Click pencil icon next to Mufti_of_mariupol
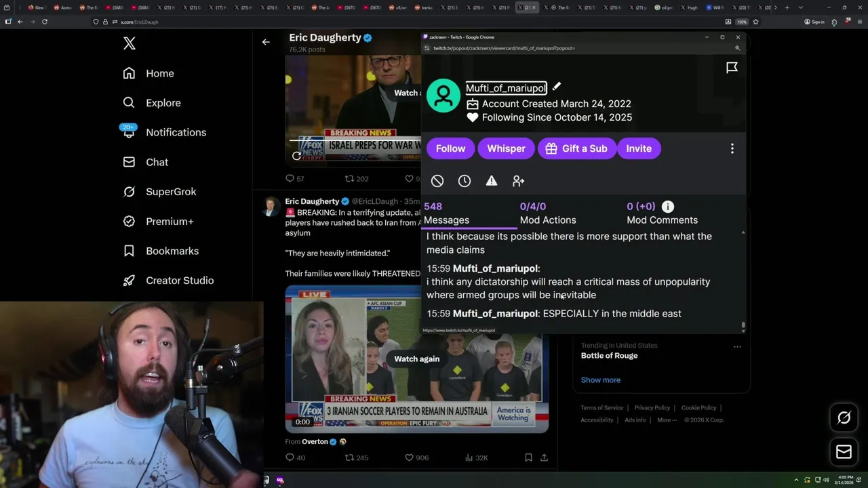This screenshot has width=868, height=488. point(556,87)
